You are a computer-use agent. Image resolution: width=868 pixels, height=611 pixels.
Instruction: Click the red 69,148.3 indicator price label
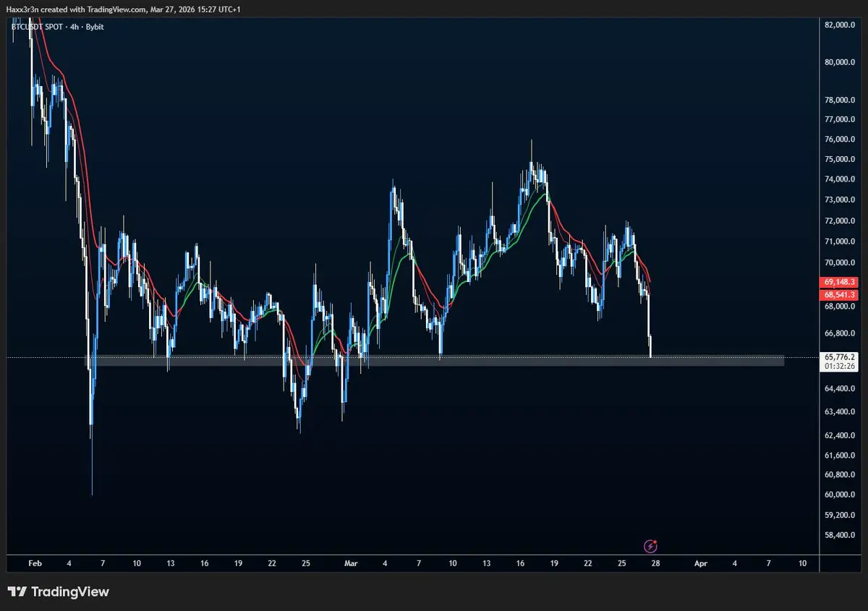click(x=839, y=281)
